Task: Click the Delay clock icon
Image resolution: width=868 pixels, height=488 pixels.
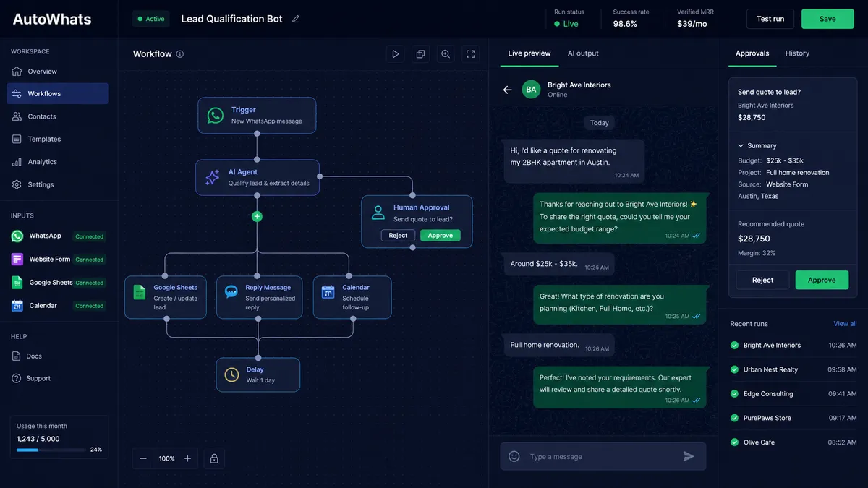Action: [x=231, y=374]
